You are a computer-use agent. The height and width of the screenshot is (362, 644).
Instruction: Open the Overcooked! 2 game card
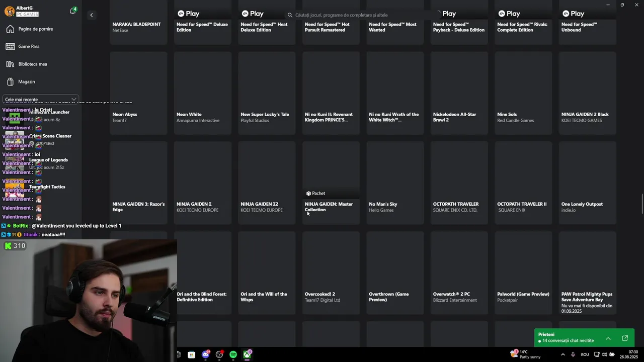coord(331,273)
